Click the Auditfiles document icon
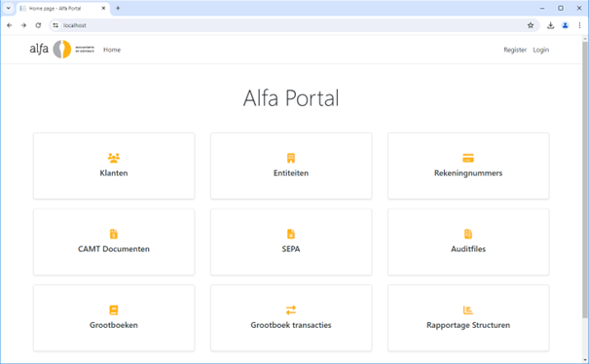Screen dimensions: 589x364 (x=468, y=234)
